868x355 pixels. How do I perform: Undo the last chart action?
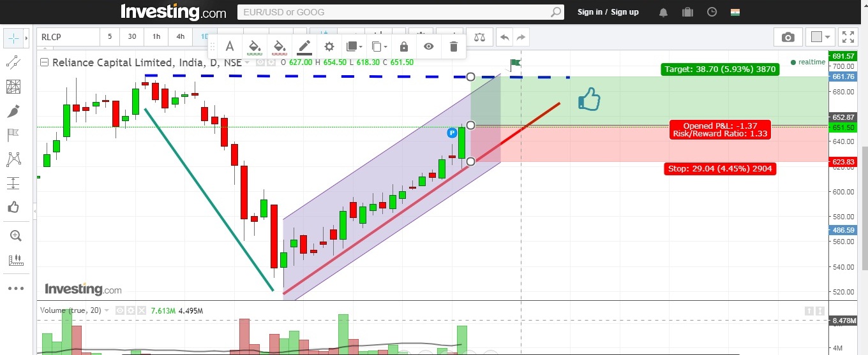pos(504,37)
